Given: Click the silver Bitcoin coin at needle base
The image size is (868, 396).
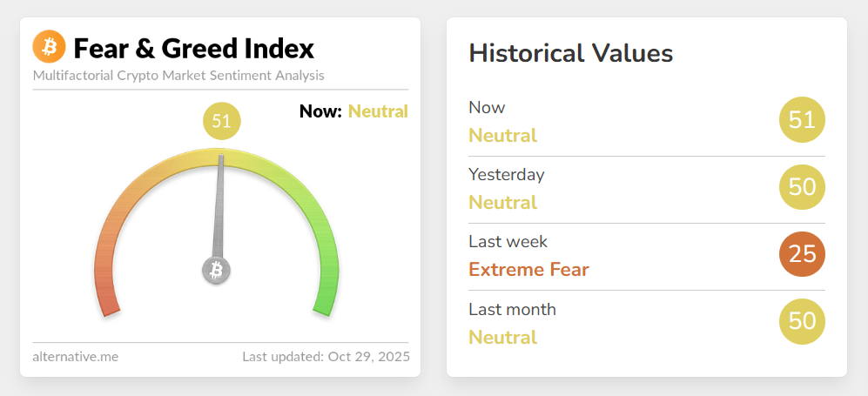Looking at the screenshot, I should [217, 271].
